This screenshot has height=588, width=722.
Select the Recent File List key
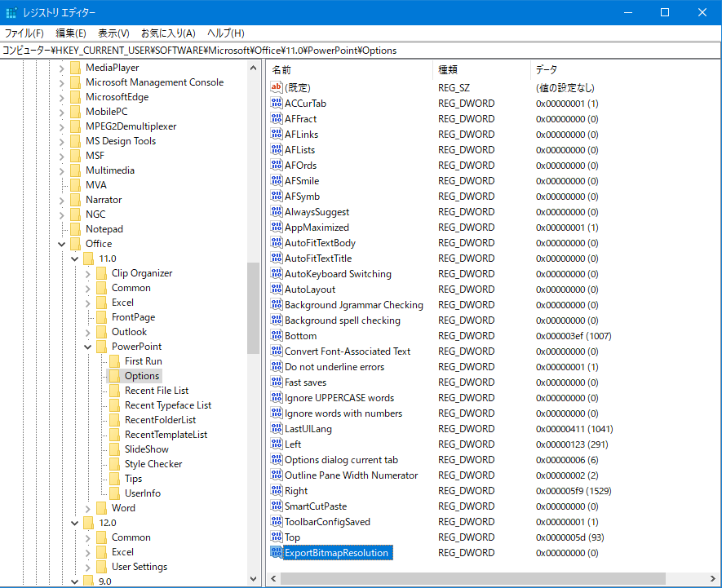coord(157,391)
